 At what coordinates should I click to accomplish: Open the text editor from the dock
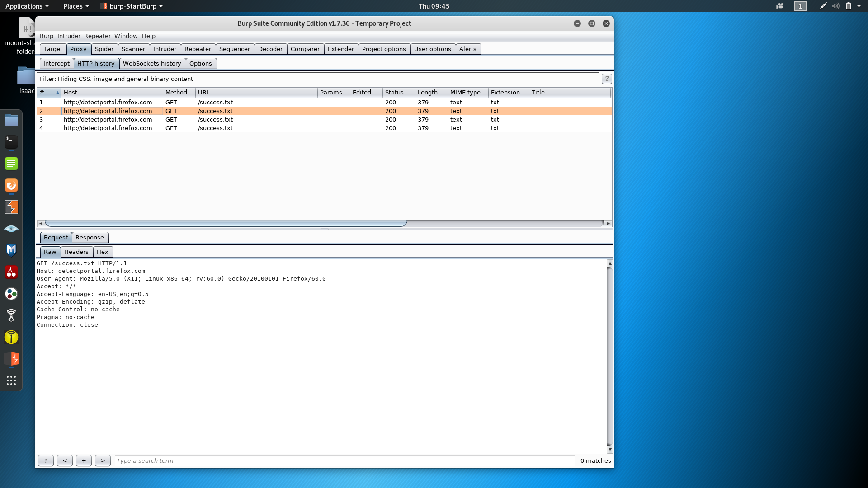11,163
